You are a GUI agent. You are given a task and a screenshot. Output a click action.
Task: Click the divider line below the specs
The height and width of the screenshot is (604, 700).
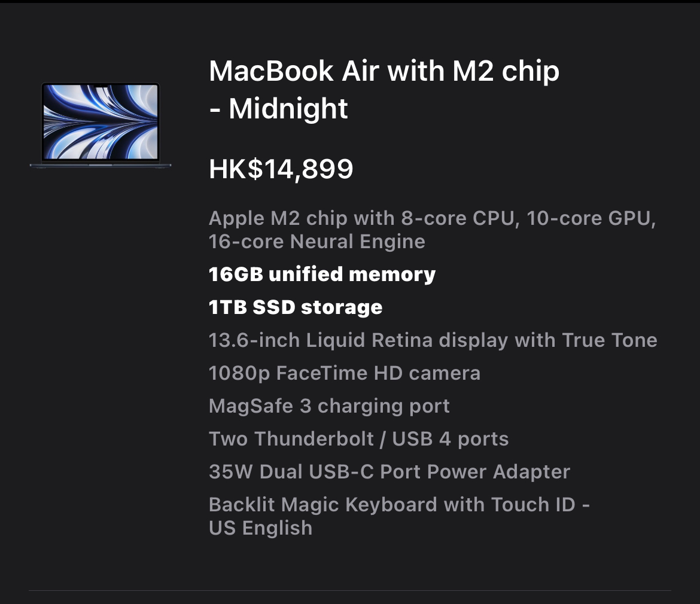[x=350, y=591]
